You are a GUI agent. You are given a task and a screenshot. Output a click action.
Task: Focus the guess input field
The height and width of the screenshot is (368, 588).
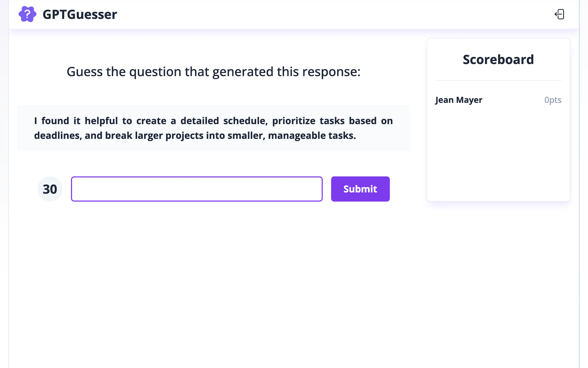coord(197,189)
